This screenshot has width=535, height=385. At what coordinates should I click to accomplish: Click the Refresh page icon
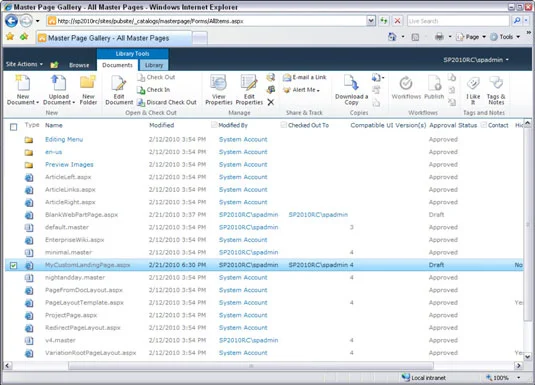384,21
